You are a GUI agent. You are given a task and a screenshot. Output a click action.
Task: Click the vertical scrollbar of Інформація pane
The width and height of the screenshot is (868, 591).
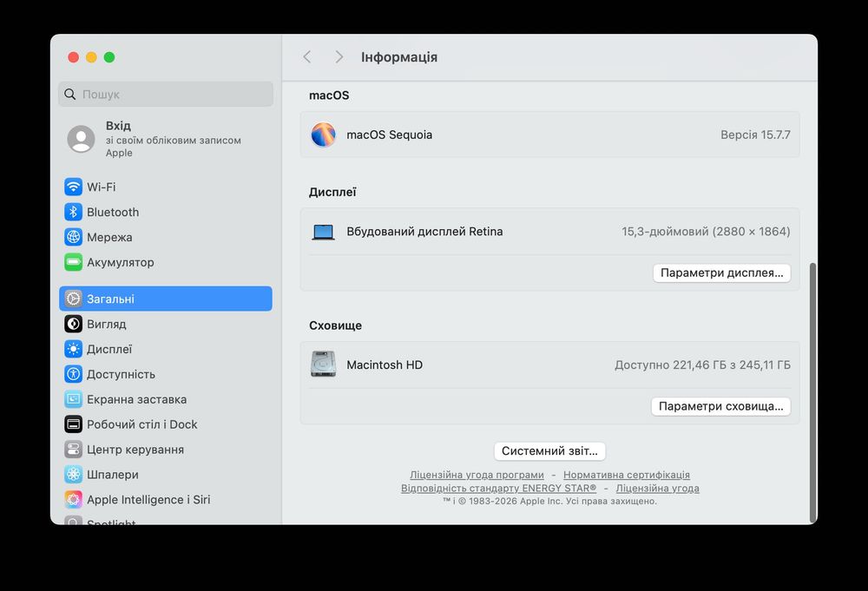coord(812,392)
